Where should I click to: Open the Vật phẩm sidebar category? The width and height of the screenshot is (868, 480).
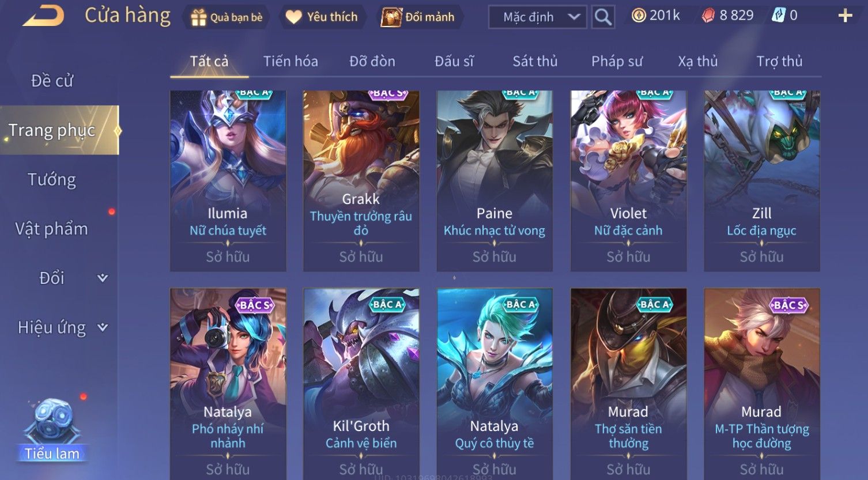point(52,229)
